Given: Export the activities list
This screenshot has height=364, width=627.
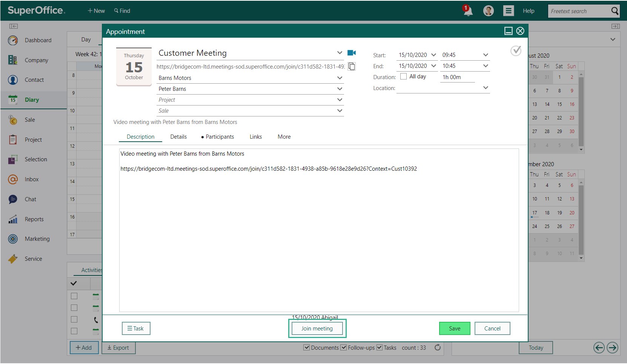Looking at the screenshot, I should (x=118, y=347).
